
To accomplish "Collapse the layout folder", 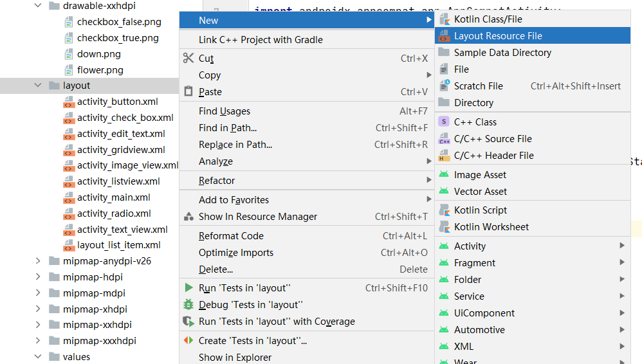I will pos(37,86).
